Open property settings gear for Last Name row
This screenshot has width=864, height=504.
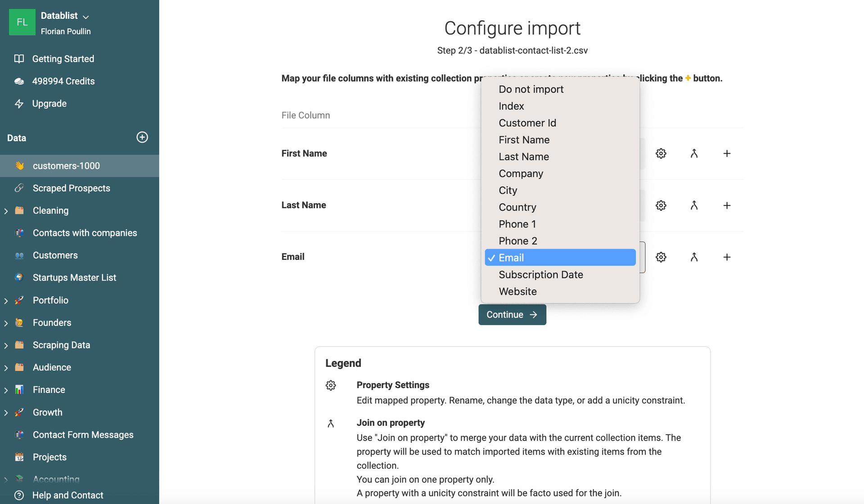pos(661,205)
